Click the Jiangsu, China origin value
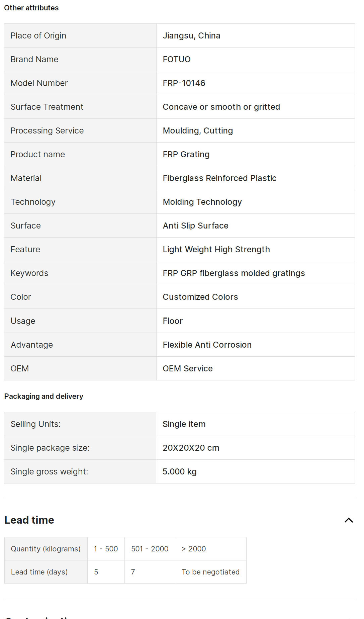Viewport: 364px width, 619px height. pyautogui.click(x=191, y=35)
